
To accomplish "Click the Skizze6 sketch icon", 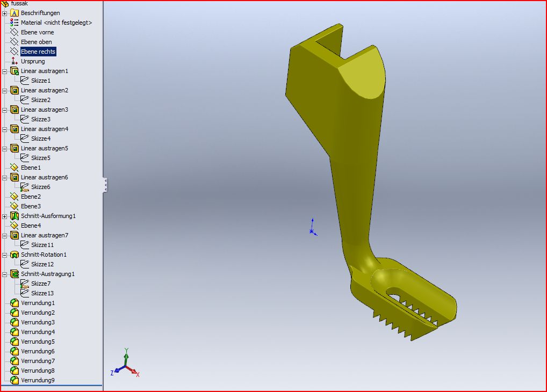I will (25, 187).
